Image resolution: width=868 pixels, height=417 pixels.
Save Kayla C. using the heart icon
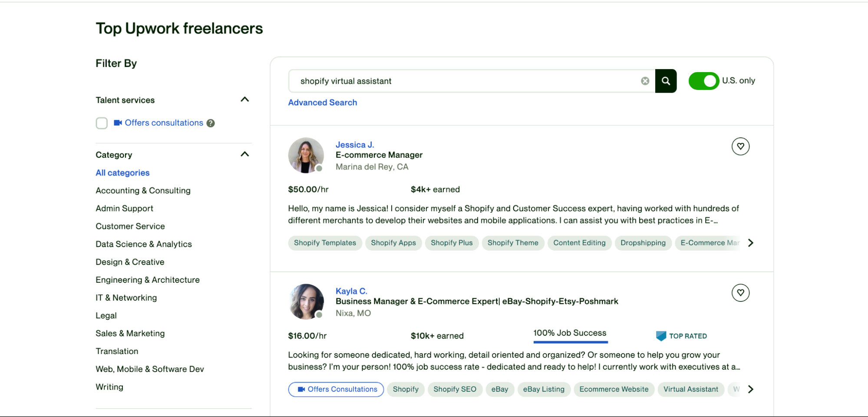[x=741, y=293]
